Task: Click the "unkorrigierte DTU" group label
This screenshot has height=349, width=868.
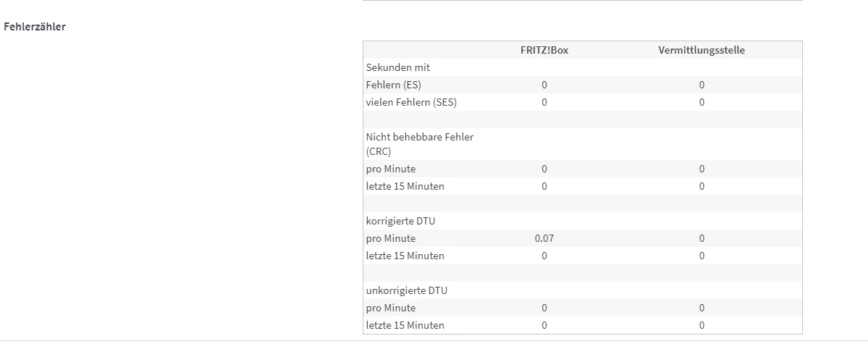Action: (406, 290)
